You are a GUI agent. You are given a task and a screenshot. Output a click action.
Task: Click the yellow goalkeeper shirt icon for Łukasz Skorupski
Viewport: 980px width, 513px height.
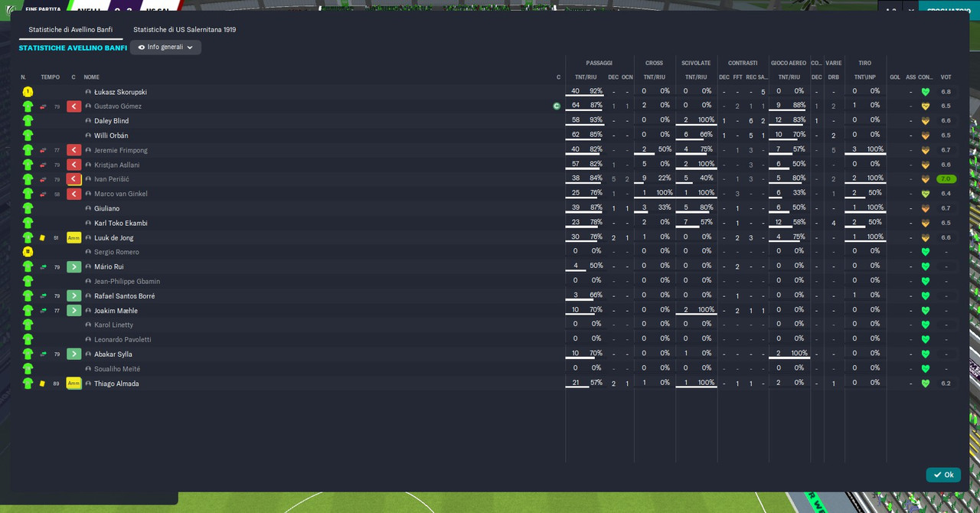point(28,92)
